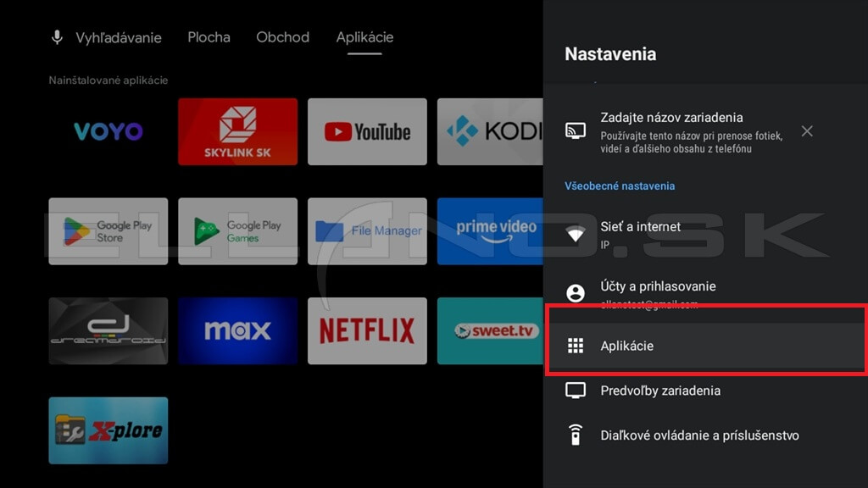The width and height of the screenshot is (868, 488).
Task: Dismiss the device name suggestion
Action: click(x=807, y=131)
